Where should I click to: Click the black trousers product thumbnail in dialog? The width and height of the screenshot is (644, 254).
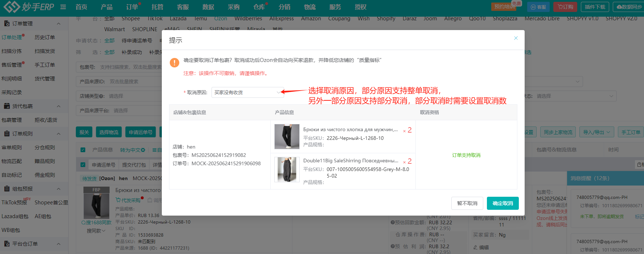[x=287, y=137]
